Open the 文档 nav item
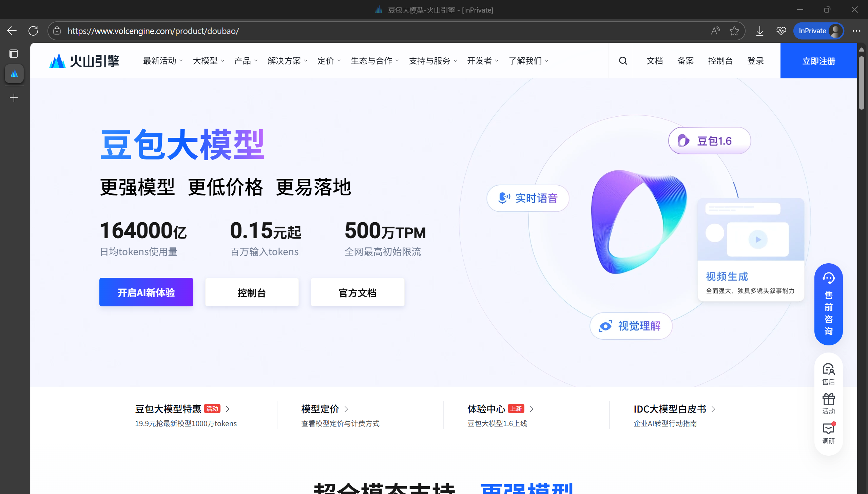 pyautogui.click(x=654, y=61)
